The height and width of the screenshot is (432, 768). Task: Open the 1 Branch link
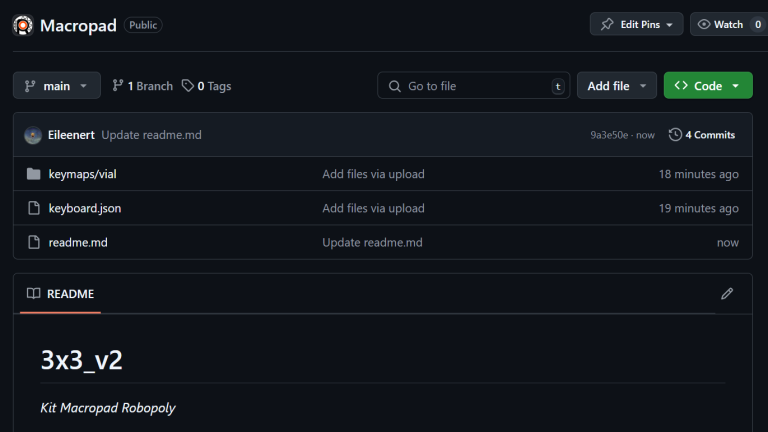[x=142, y=86]
